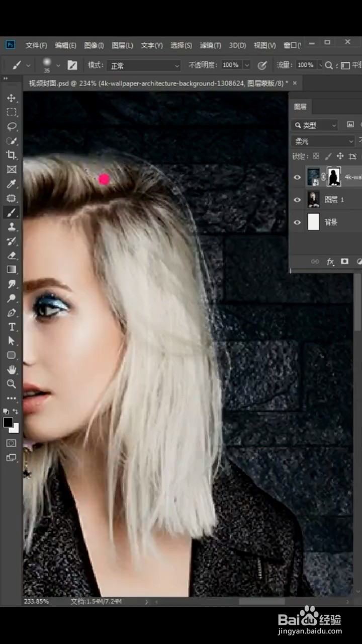Viewport: 362px width, 644px height.
Task: Toggle lock transparent pixels
Action: tap(316, 156)
